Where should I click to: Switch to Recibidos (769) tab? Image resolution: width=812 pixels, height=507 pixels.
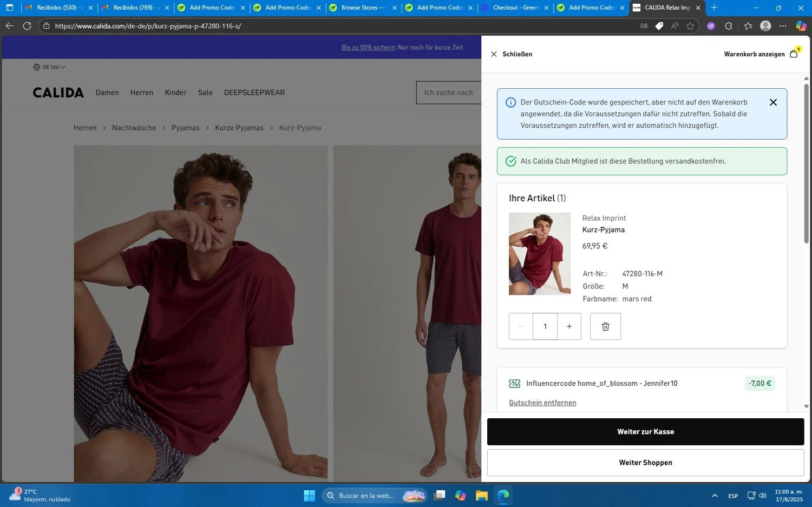[x=135, y=8]
